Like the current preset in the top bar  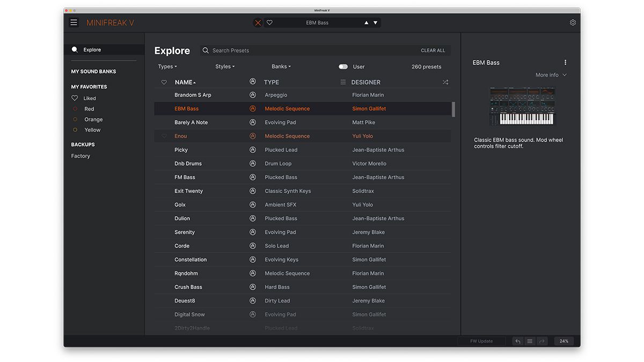(269, 23)
